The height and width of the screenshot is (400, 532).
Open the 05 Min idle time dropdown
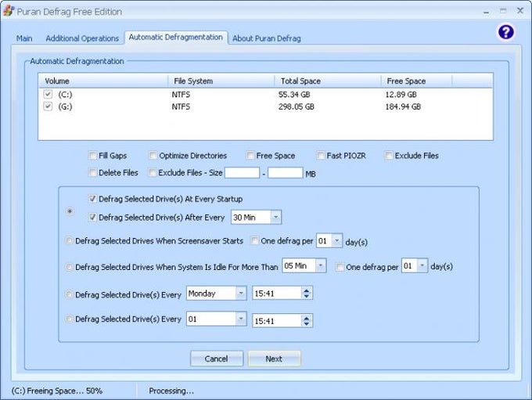pos(320,265)
